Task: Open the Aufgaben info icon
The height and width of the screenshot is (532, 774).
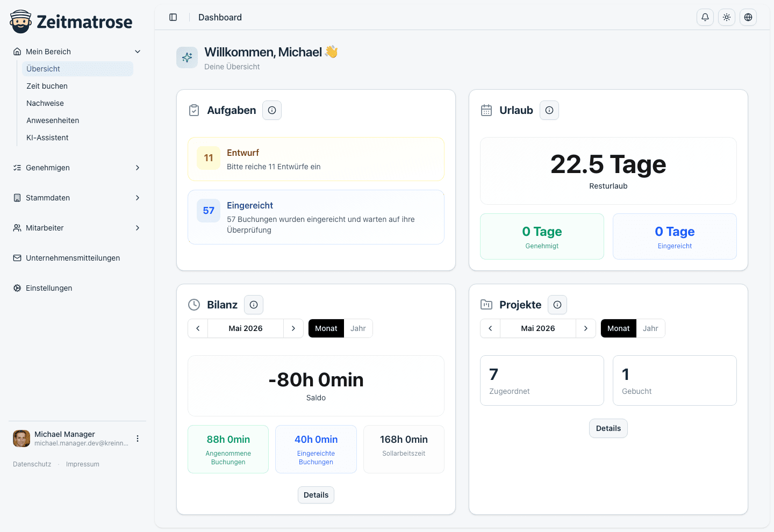Action: (x=272, y=110)
